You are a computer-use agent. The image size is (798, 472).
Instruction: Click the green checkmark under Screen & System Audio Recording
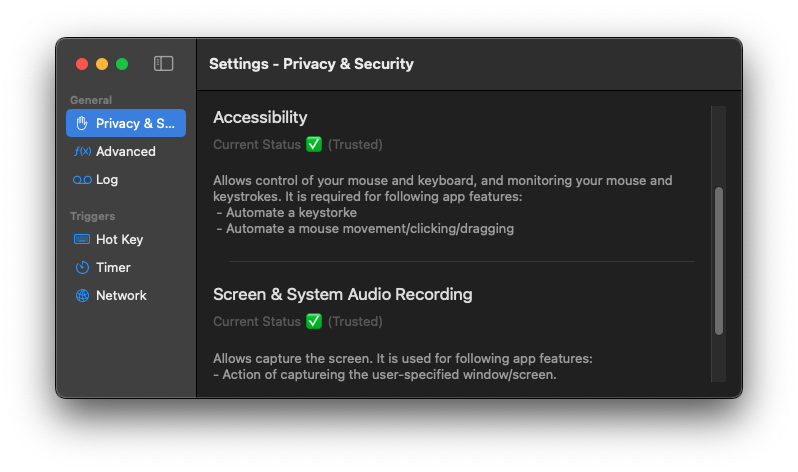tap(314, 321)
